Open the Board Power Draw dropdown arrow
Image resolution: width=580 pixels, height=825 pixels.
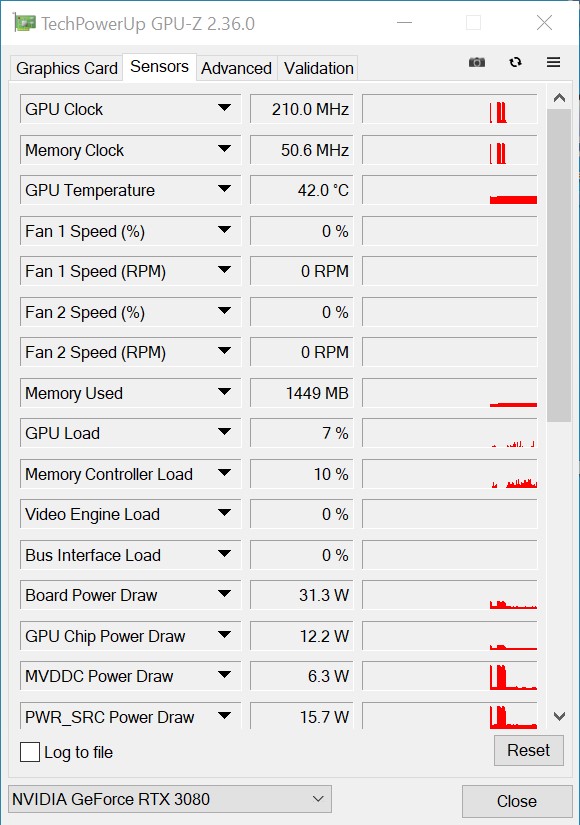[x=224, y=594]
